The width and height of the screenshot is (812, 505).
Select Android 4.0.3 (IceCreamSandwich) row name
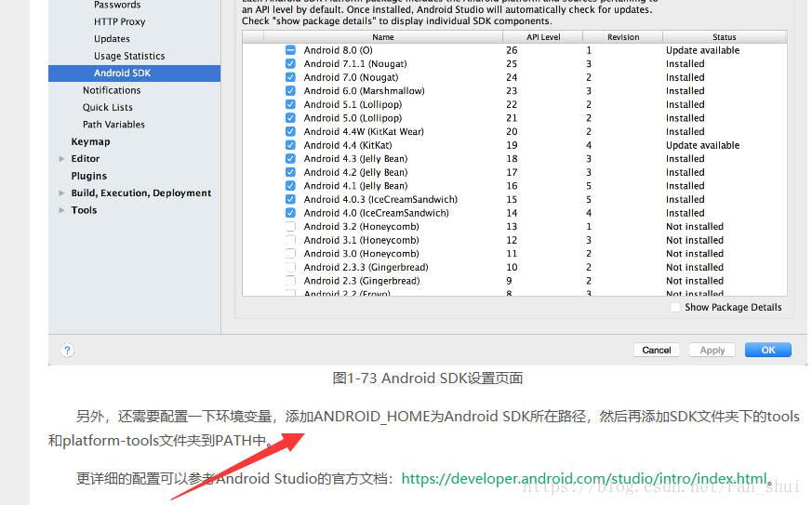380,199
